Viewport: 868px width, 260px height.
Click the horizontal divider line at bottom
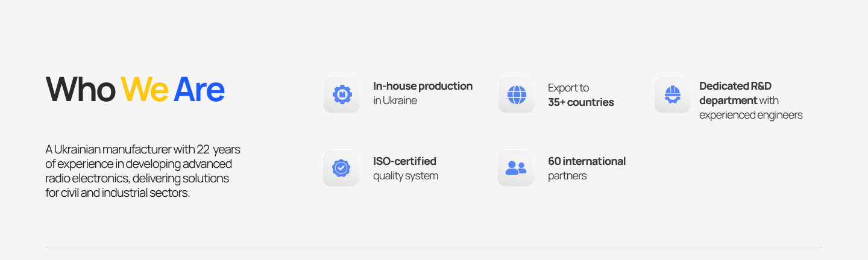click(x=434, y=247)
